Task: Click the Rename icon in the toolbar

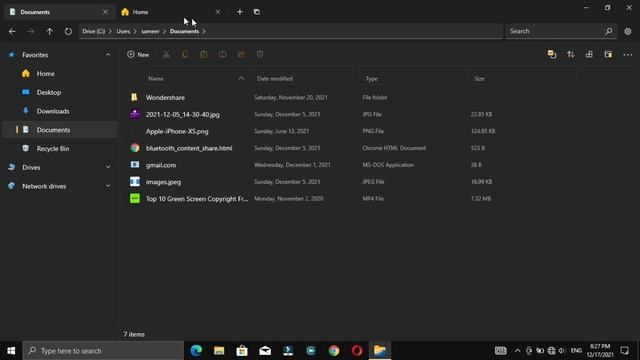Action: point(222,54)
